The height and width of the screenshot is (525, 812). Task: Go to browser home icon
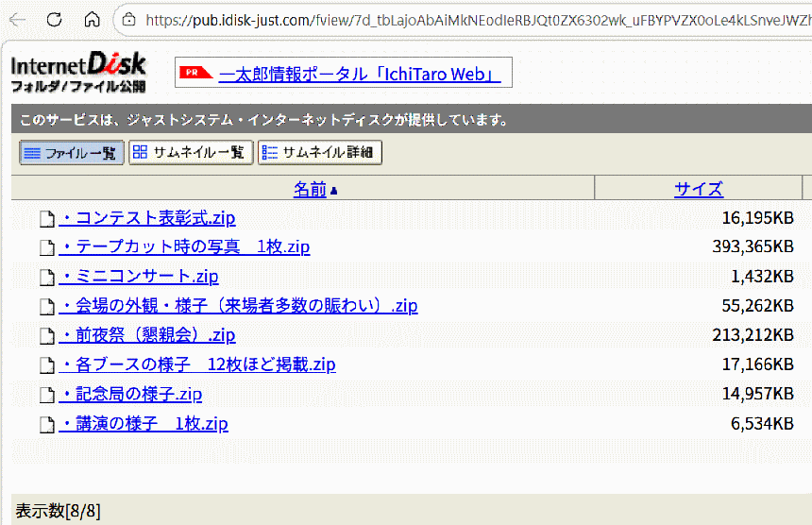(x=92, y=20)
